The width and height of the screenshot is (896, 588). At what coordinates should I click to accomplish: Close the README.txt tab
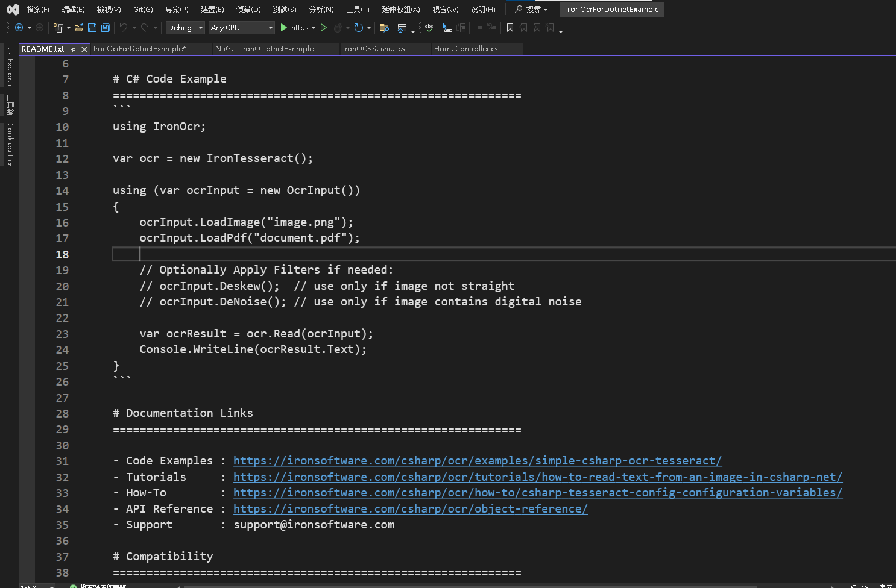(84, 49)
